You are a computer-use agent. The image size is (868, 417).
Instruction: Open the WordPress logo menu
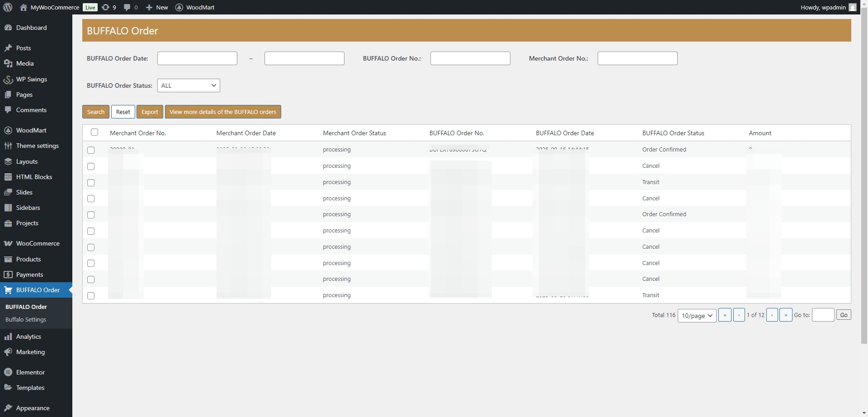tap(8, 7)
